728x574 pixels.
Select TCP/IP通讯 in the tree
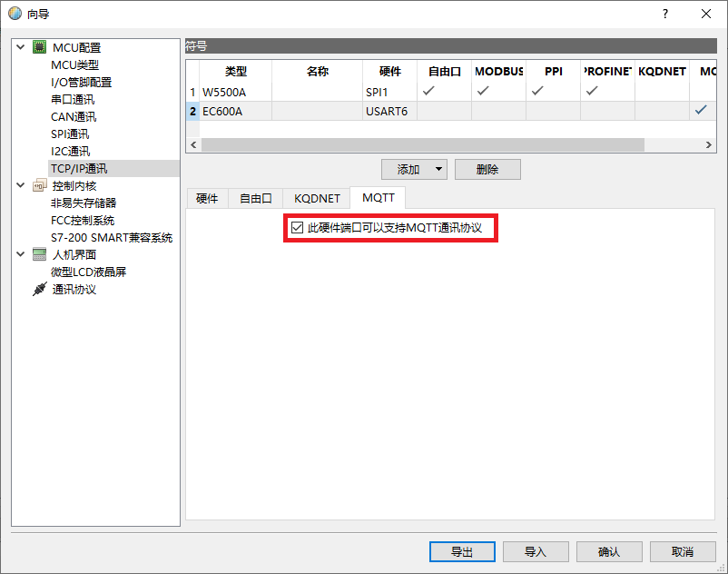click(x=79, y=169)
